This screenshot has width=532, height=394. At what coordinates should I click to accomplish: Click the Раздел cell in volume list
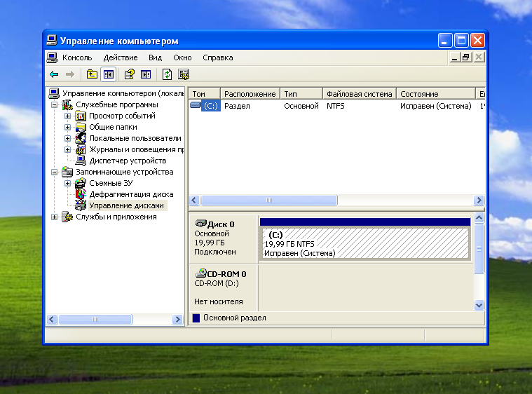(237, 106)
